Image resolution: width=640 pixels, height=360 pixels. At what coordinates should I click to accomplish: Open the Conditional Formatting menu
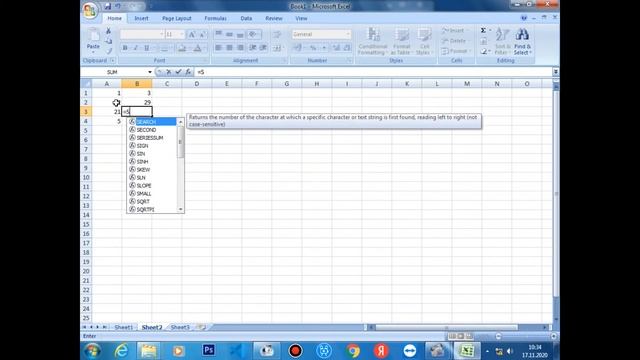pyautogui.click(x=373, y=41)
